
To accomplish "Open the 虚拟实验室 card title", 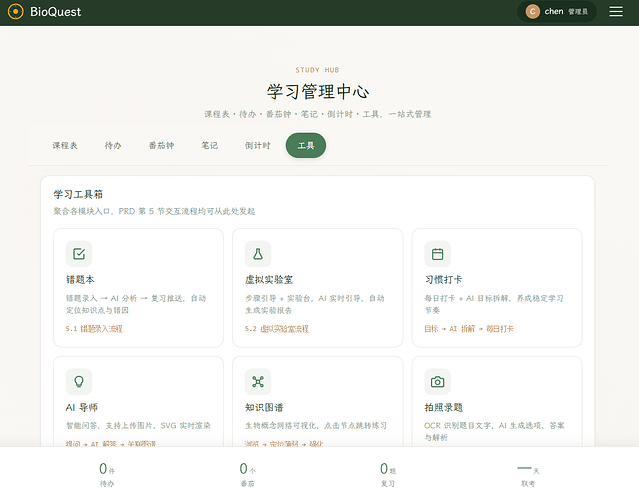I will 269,280.
